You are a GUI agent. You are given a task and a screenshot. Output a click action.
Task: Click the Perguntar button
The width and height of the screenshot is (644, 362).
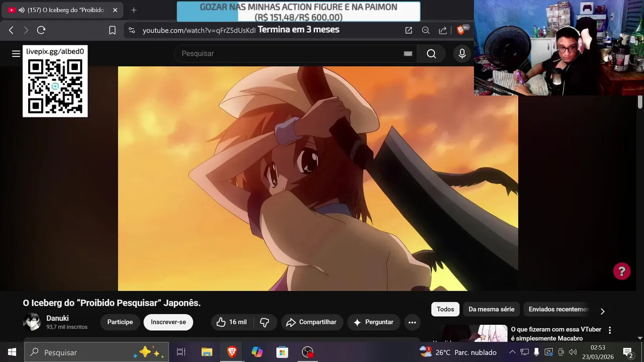click(x=373, y=322)
